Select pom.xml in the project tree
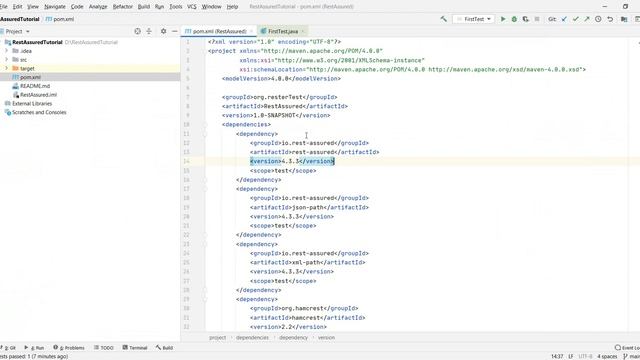 coord(30,77)
